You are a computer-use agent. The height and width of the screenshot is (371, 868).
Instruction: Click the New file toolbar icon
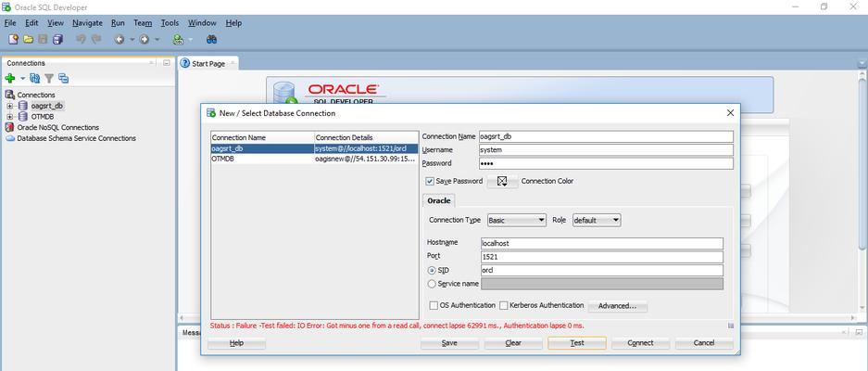[x=13, y=39]
